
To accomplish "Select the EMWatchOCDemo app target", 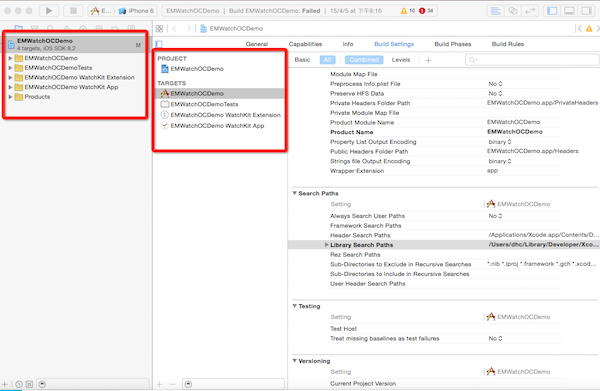I will pyautogui.click(x=219, y=93).
